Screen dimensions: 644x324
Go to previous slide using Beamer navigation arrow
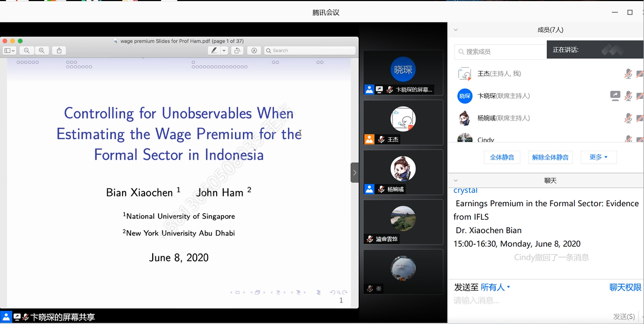[231, 292]
